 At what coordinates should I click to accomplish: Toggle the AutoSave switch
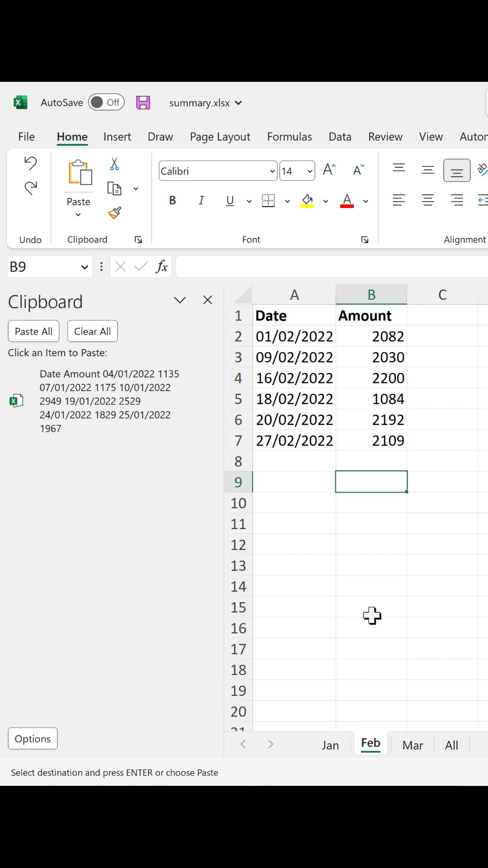click(x=106, y=103)
